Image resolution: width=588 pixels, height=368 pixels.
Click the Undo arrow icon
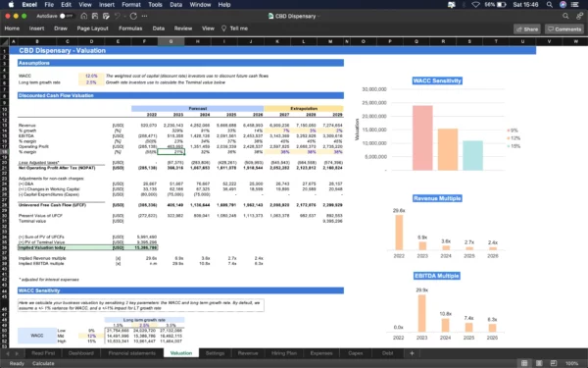tap(118, 16)
